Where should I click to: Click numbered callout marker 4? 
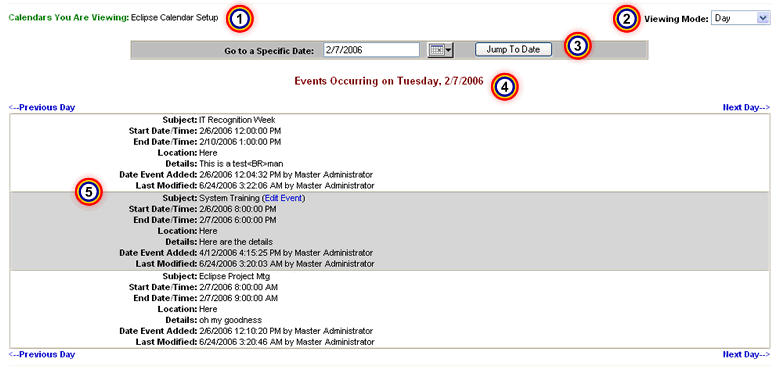tap(505, 88)
